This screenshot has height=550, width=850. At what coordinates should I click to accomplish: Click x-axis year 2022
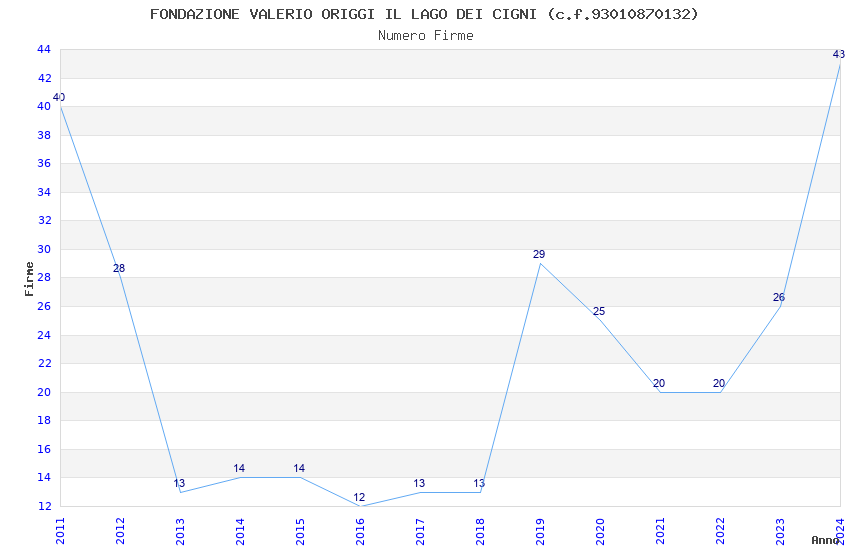tap(720, 531)
